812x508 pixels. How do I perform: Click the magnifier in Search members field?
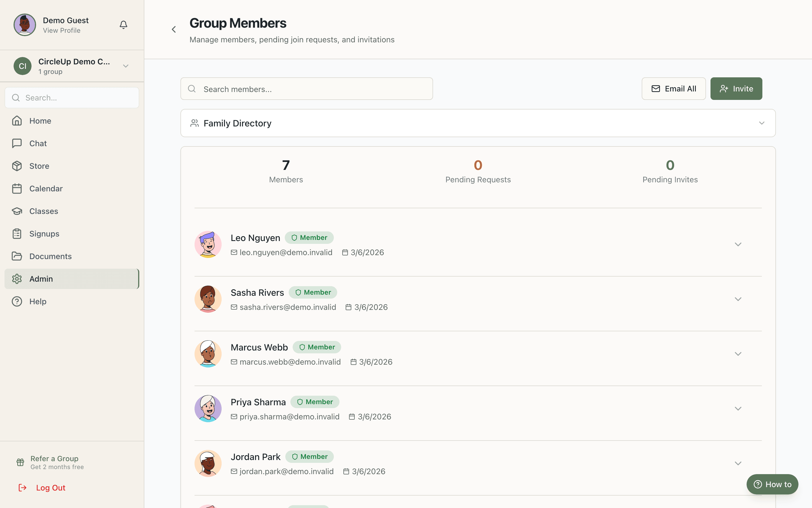tap(192, 89)
